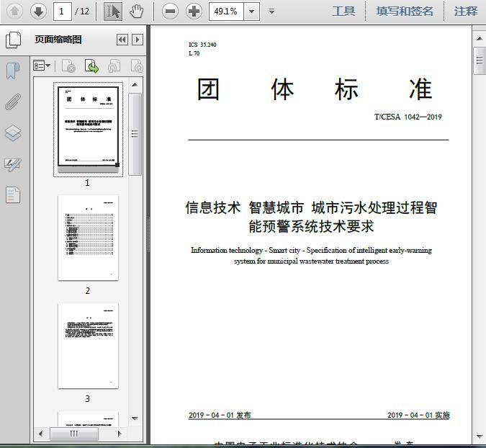Zoom in with the plus button

[x=194, y=11]
